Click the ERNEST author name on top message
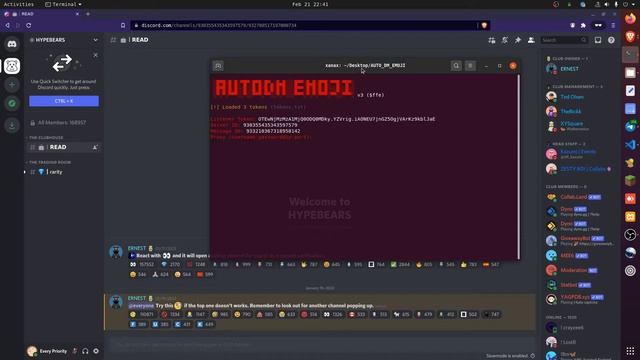 pos(136,248)
